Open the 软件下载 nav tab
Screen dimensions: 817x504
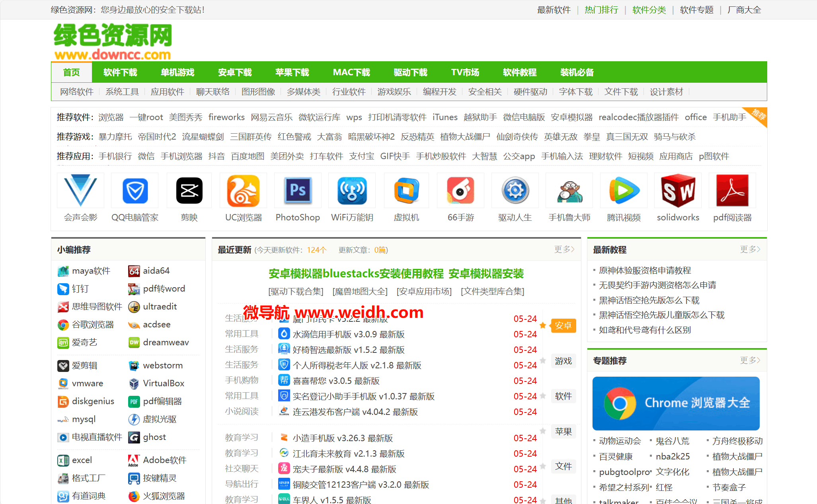(x=120, y=72)
